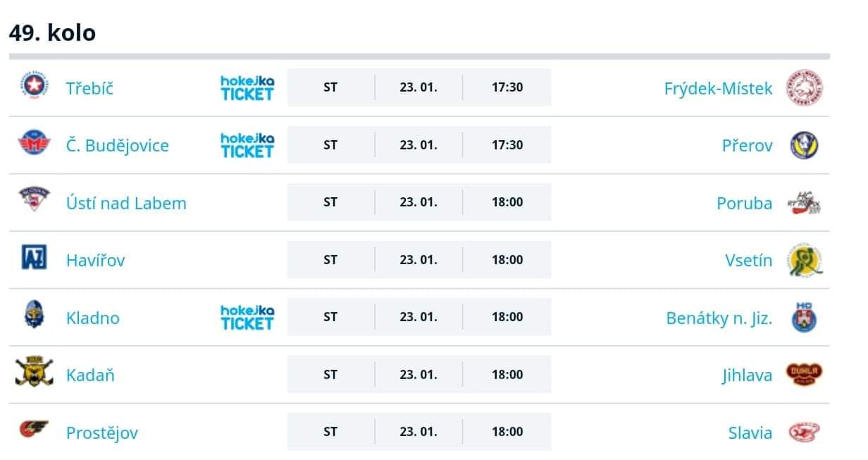The width and height of the screenshot is (868, 460).
Task: Click the Frýdek-Místek team logo
Action: pyautogui.click(x=805, y=88)
